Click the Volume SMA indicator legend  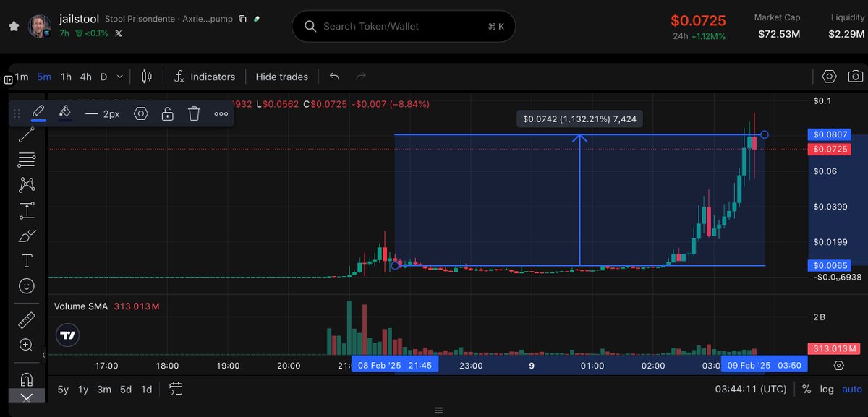click(106, 306)
